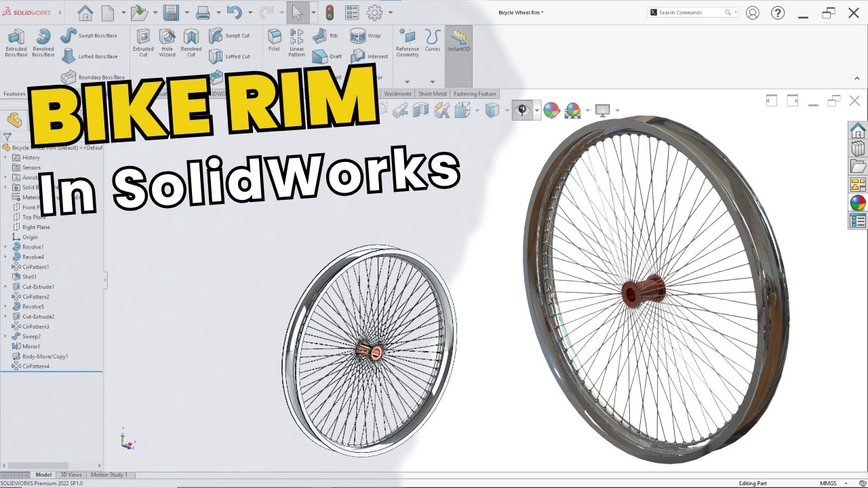The height and width of the screenshot is (488, 868).
Task: Open Design Library in task pane
Action: (858, 148)
